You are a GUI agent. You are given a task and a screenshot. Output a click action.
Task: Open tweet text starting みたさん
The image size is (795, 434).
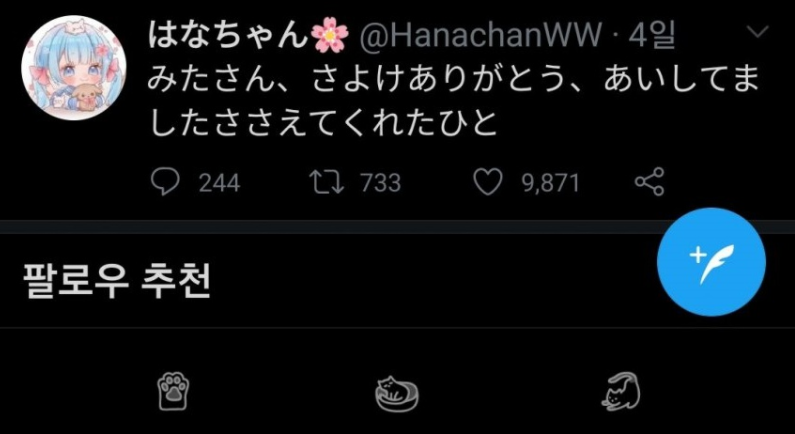coord(454,102)
